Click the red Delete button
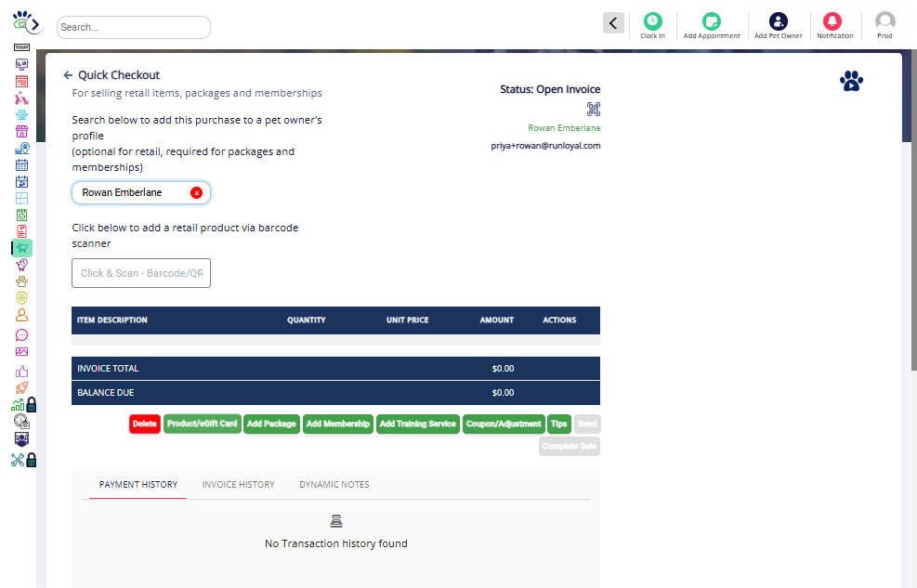The width and height of the screenshot is (917, 588). 144,424
